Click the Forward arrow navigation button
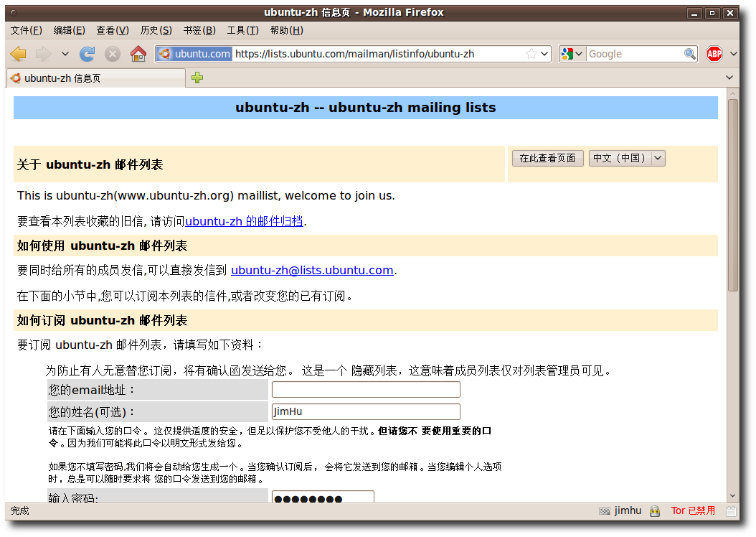 click(43, 54)
